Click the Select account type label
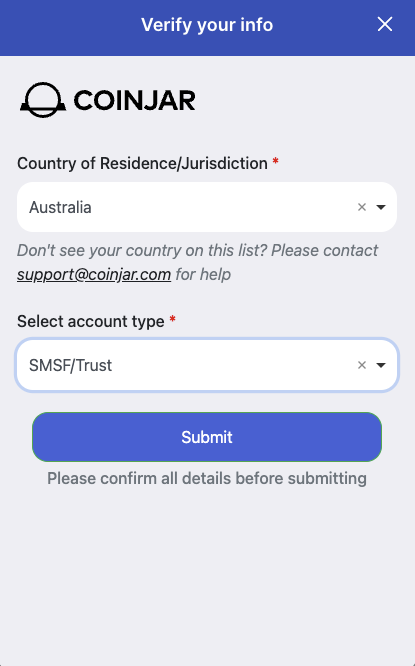Viewport: 415px width, 666px height. coord(90,322)
